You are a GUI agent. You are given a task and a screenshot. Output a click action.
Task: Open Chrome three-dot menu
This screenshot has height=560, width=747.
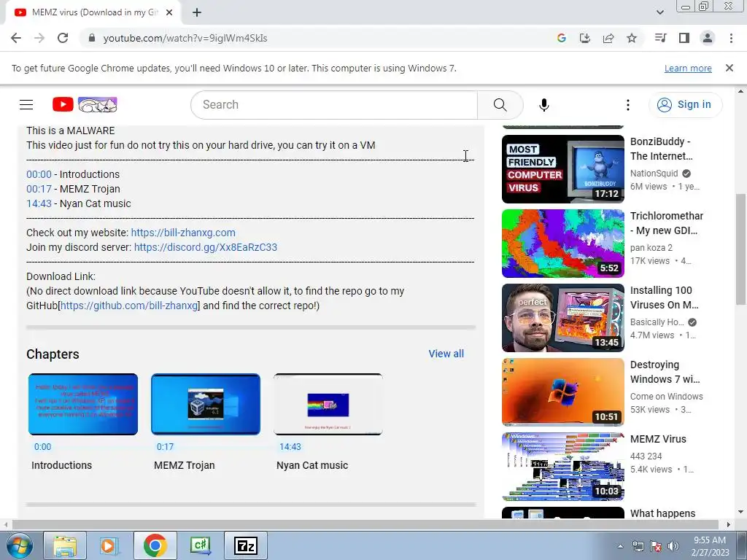point(731,38)
